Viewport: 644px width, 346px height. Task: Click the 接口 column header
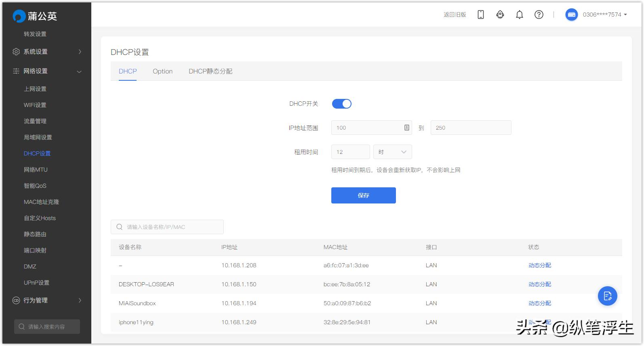tap(431, 247)
